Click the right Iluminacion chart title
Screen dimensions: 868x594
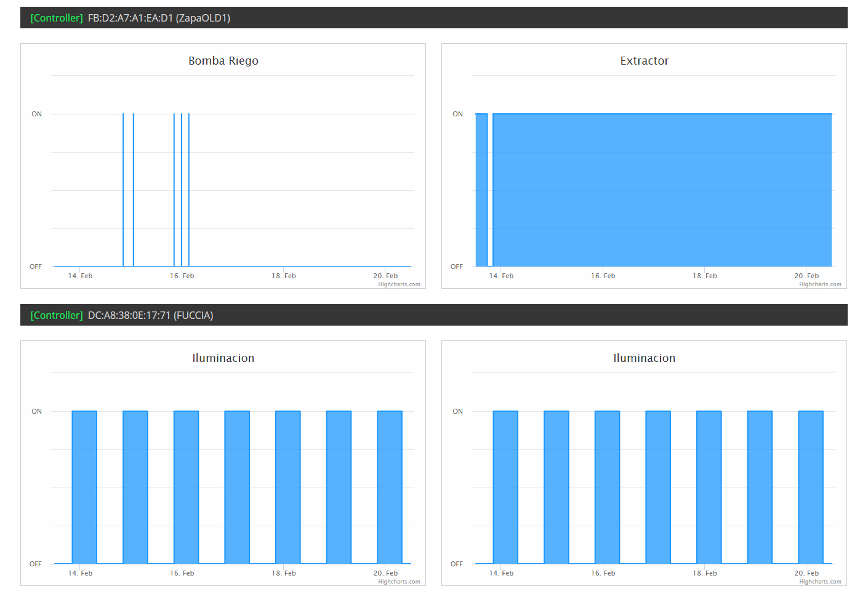(x=644, y=358)
